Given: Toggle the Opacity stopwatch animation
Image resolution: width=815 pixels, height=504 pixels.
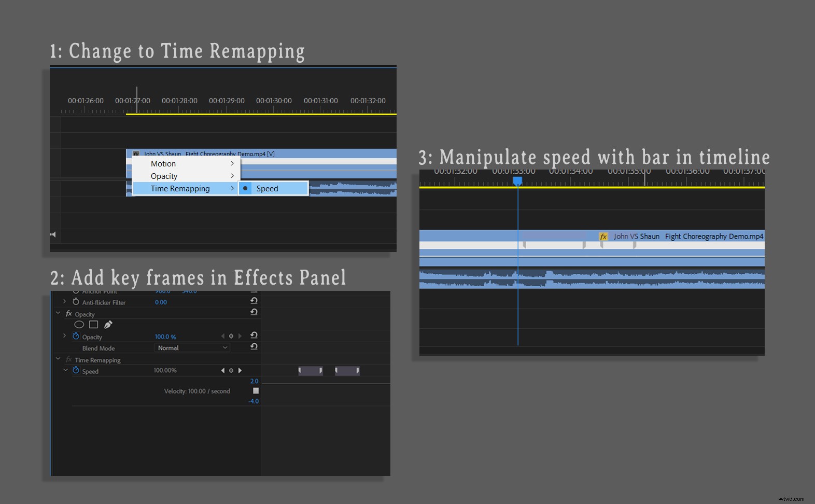Looking at the screenshot, I should (x=76, y=336).
